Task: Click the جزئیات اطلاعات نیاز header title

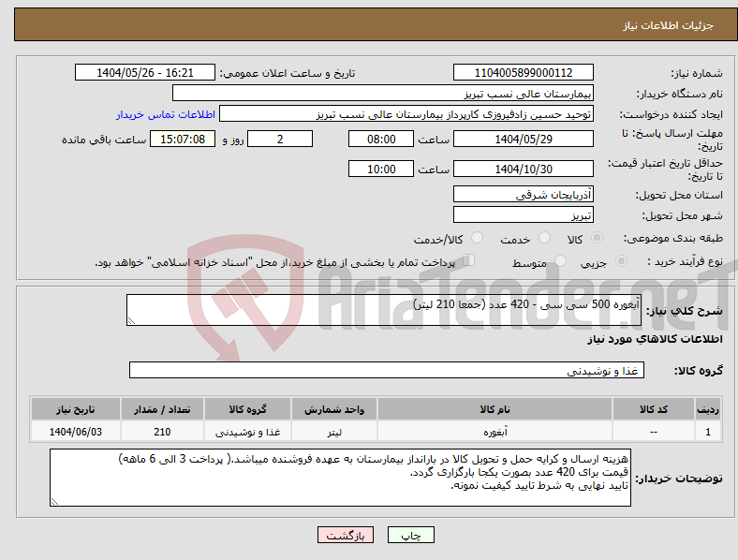Action: click(x=668, y=25)
